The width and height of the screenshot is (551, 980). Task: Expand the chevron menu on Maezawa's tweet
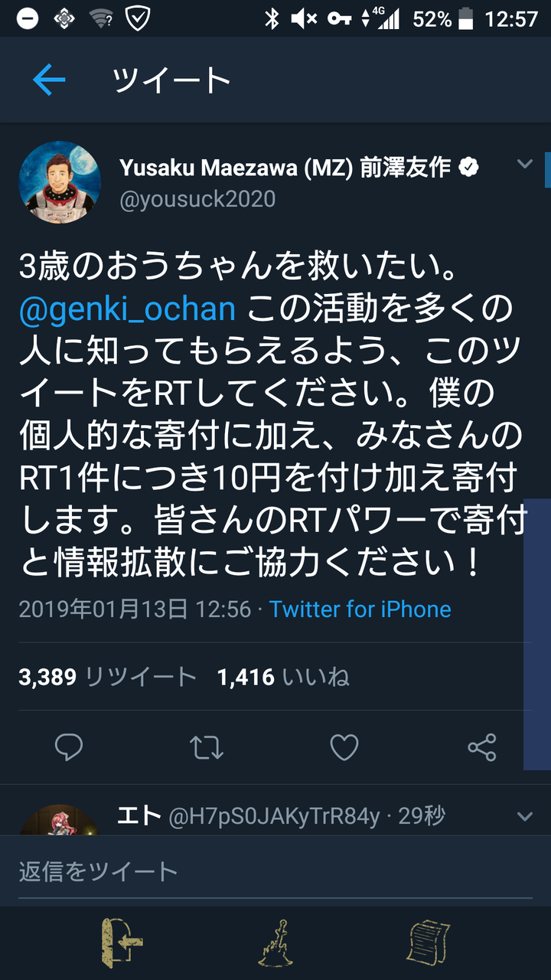pyautogui.click(x=525, y=163)
